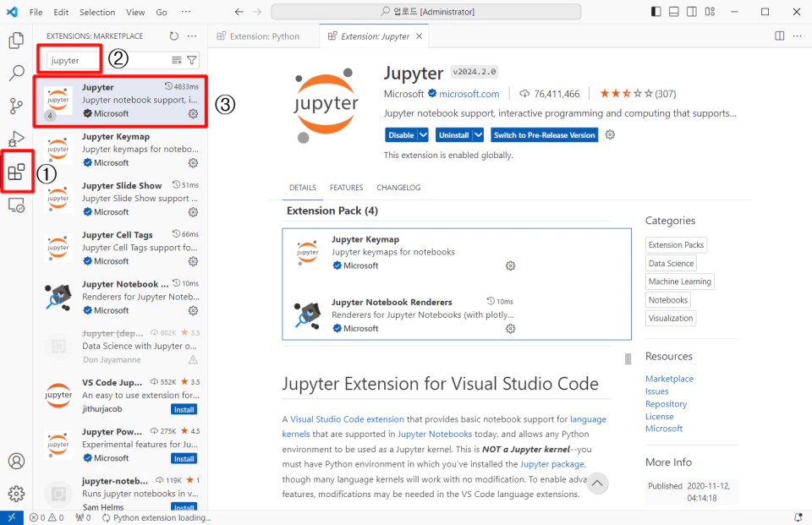Select the DETAILS tab
The image size is (812, 525).
click(x=303, y=188)
